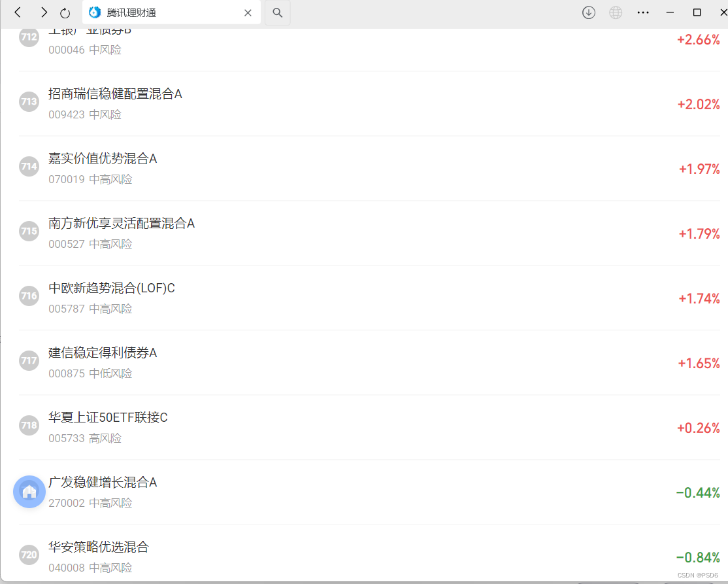Reload the page with refresh icon
728x584 pixels.
[x=65, y=13]
